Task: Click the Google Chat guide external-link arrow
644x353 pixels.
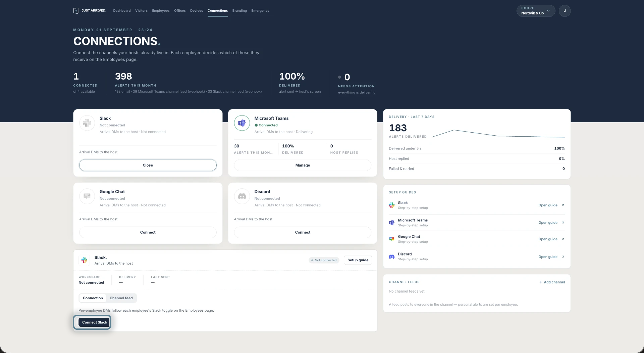Action: pos(563,239)
